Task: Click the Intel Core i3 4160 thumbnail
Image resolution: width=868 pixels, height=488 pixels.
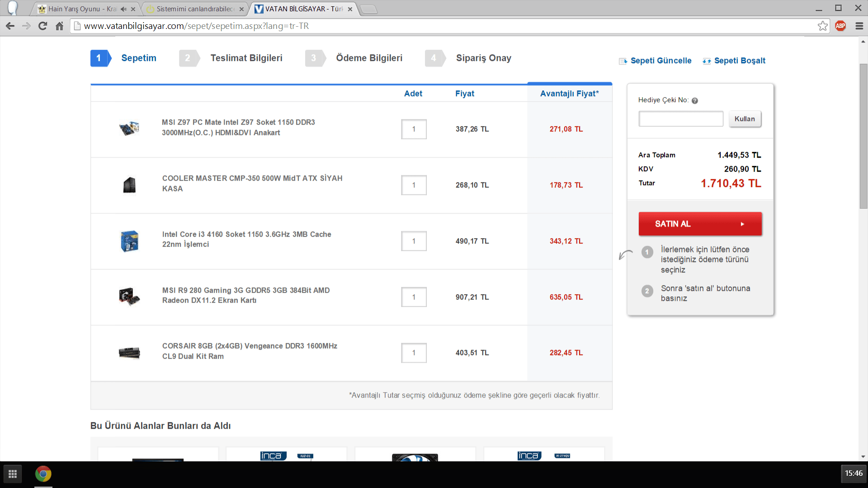Action: point(129,241)
